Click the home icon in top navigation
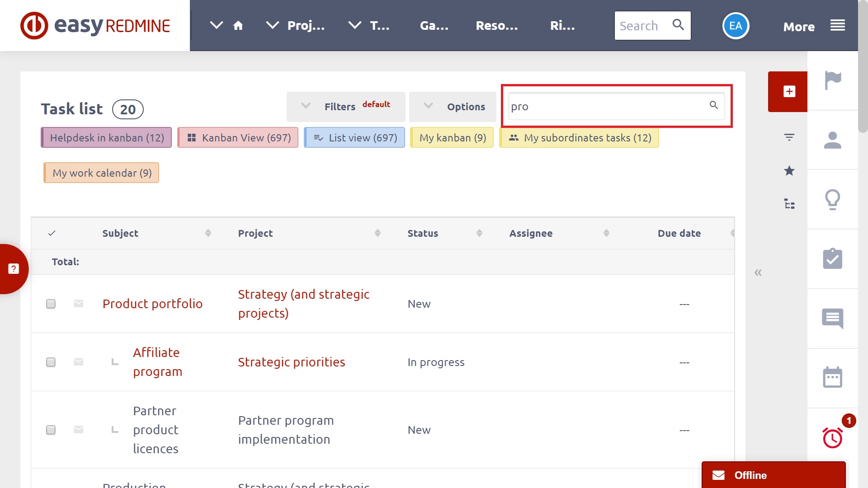868x488 pixels. [x=238, y=26]
